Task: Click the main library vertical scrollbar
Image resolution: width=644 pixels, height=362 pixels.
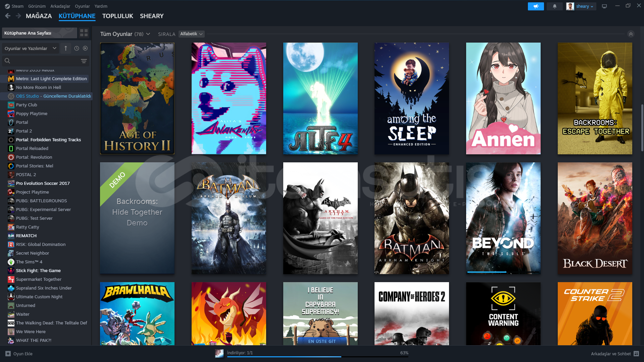Action: click(x=642, y=127)
